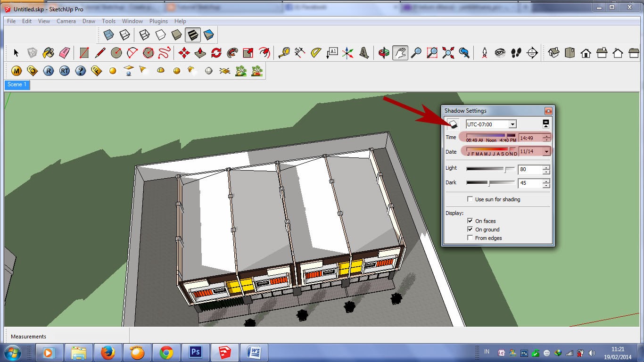Image resolution: width=644 pixels, height=362 pixels.
Task: Switch to Wireframe style
Action: coord(144,35)
